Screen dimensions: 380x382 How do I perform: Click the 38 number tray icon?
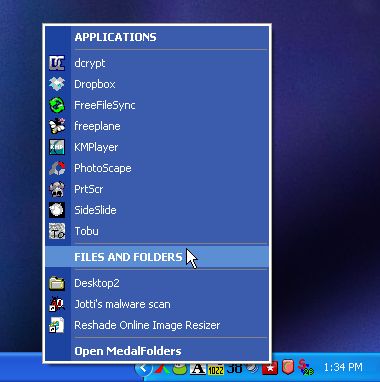tap(234, 368)
